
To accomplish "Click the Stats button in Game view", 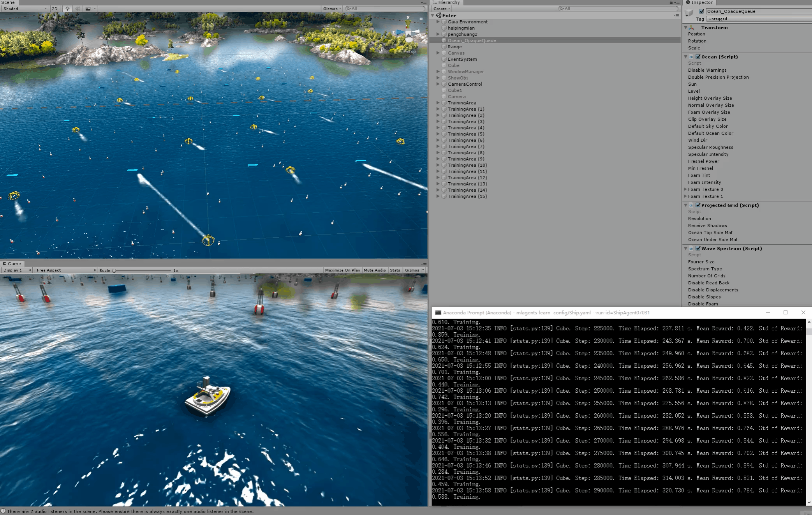I will 395,270.
